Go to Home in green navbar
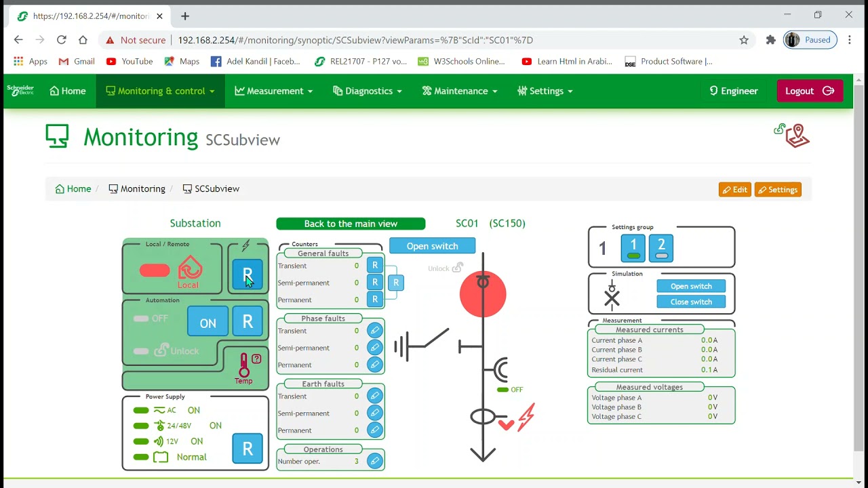 68,91
